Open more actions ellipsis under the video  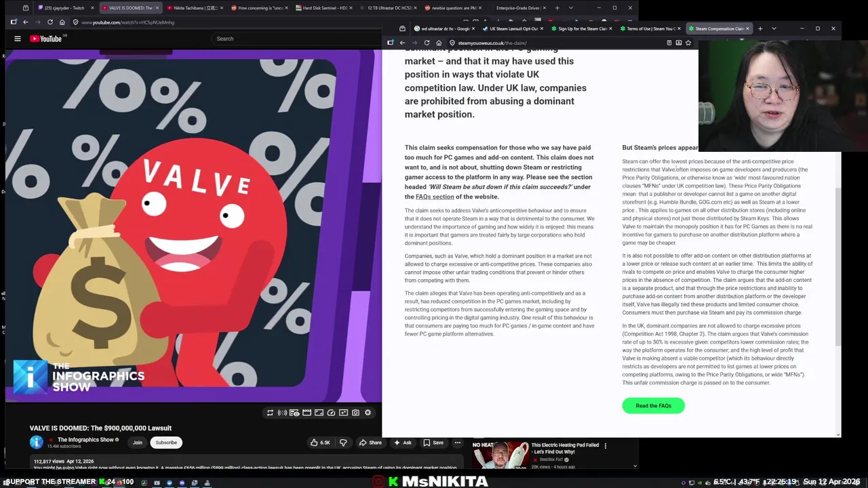click(x=458, y=443)
